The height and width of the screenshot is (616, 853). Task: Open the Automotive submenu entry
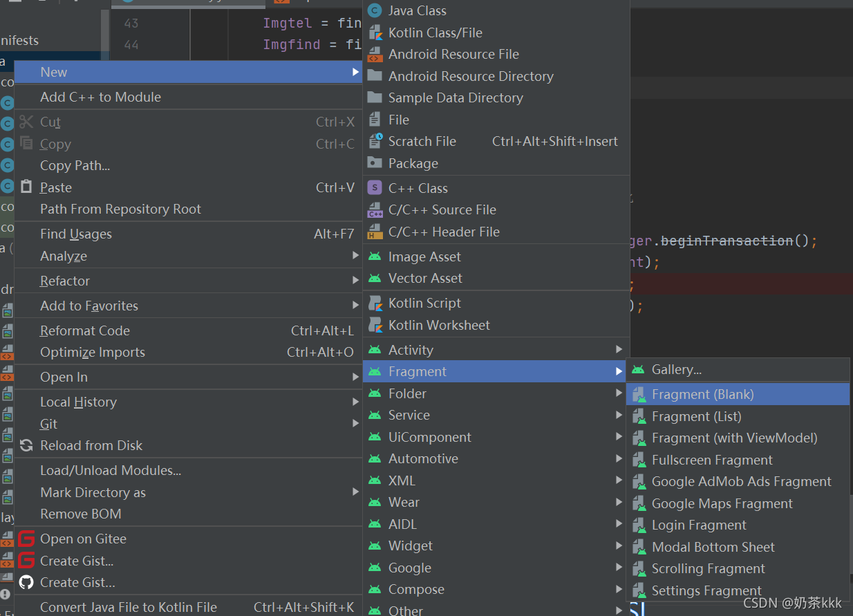click(496, 458)
